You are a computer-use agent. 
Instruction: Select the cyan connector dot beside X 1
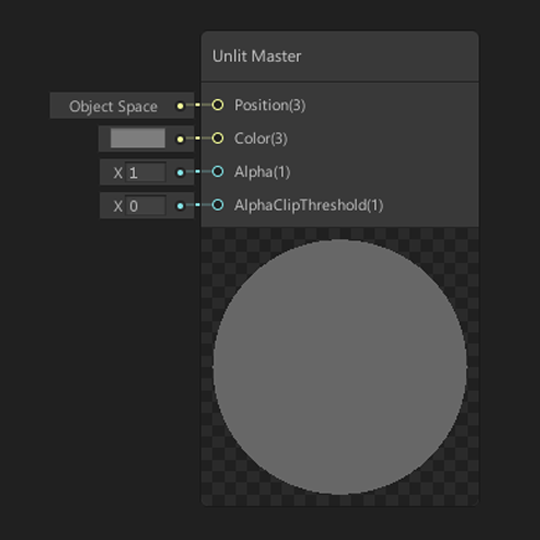pyautogui.click(x=180, y=173)
